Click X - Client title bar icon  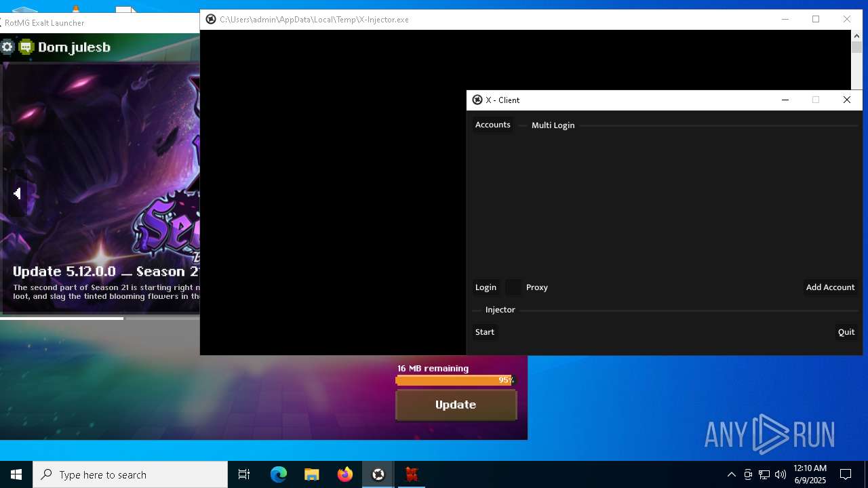tap(477, 100)
